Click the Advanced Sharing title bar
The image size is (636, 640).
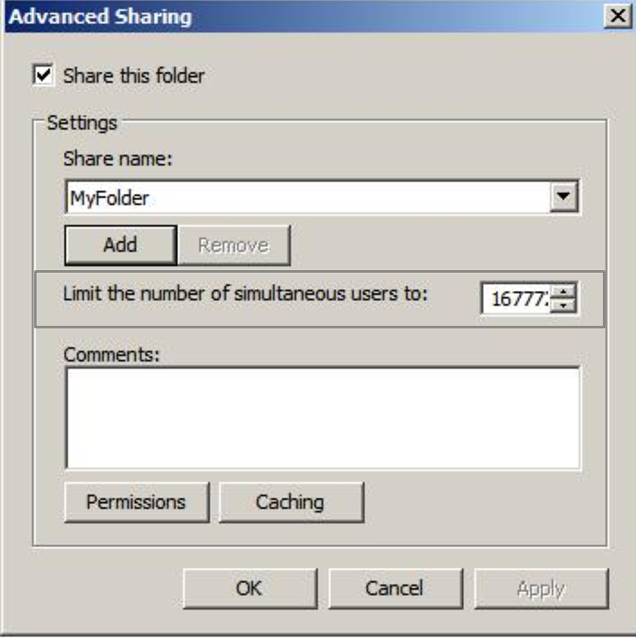(300, 17)
